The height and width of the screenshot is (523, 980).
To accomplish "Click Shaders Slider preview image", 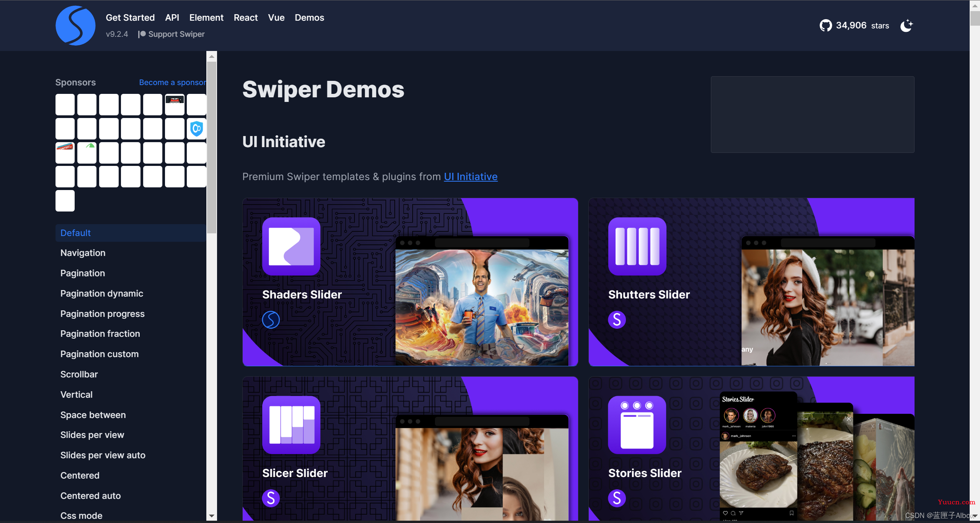I will [482, 307].
